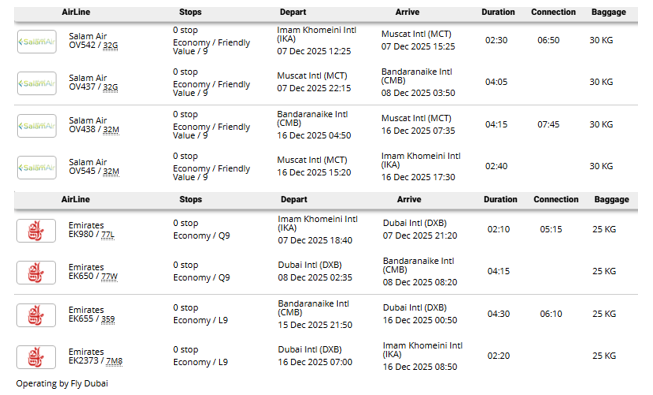This screenshot has height=395, width=653.
Task: Click the Salam Air logo for OV438
Action: tap(37, 126)
